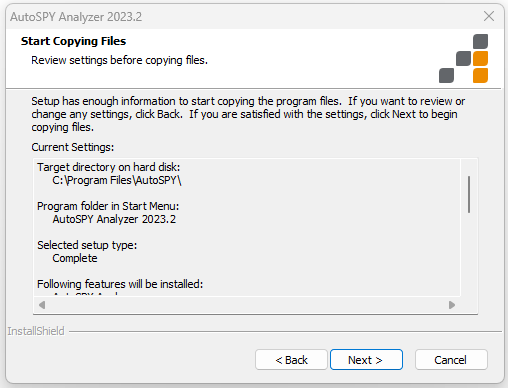
Task: Click the top gray square in logo
Action: click(x=480, y=41)
